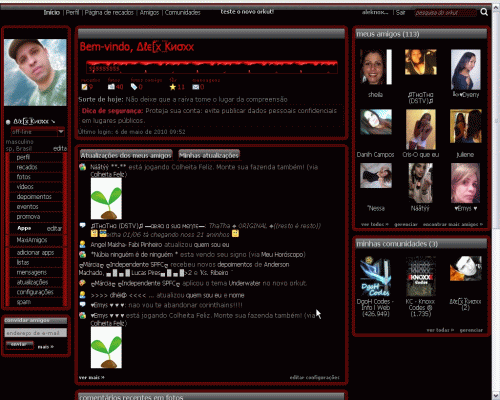Screen dimensions: 500x400
Task: Open the mensagens envelope icon
Action: pos(196,87)
